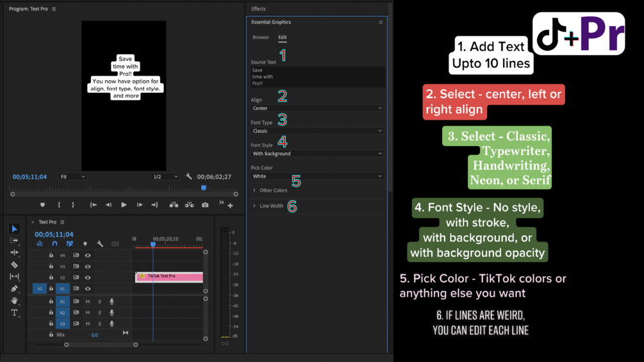Hide the V1 track output

pos(88,288)
